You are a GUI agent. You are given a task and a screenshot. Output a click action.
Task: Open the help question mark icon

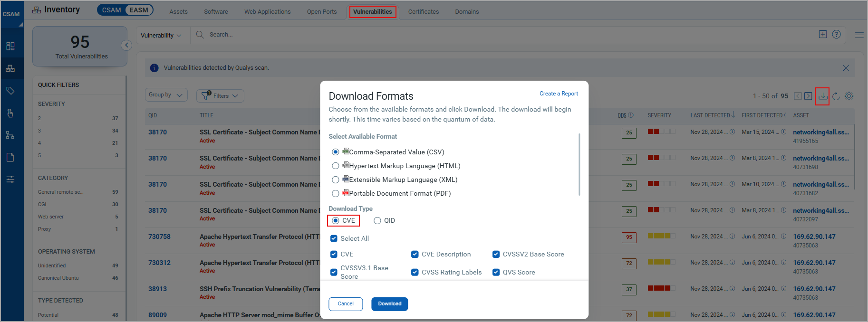pos(837,34)
